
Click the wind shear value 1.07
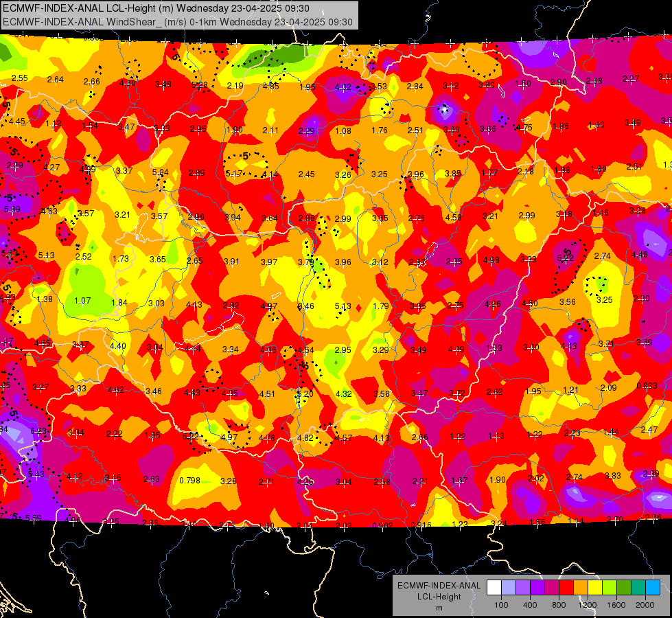tap(82, 300)
